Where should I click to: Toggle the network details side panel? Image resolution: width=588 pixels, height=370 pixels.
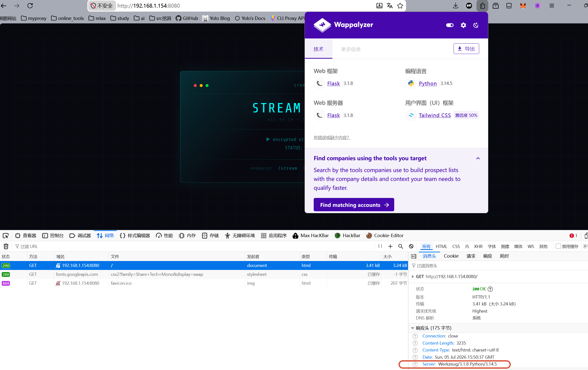click(414, 256)
